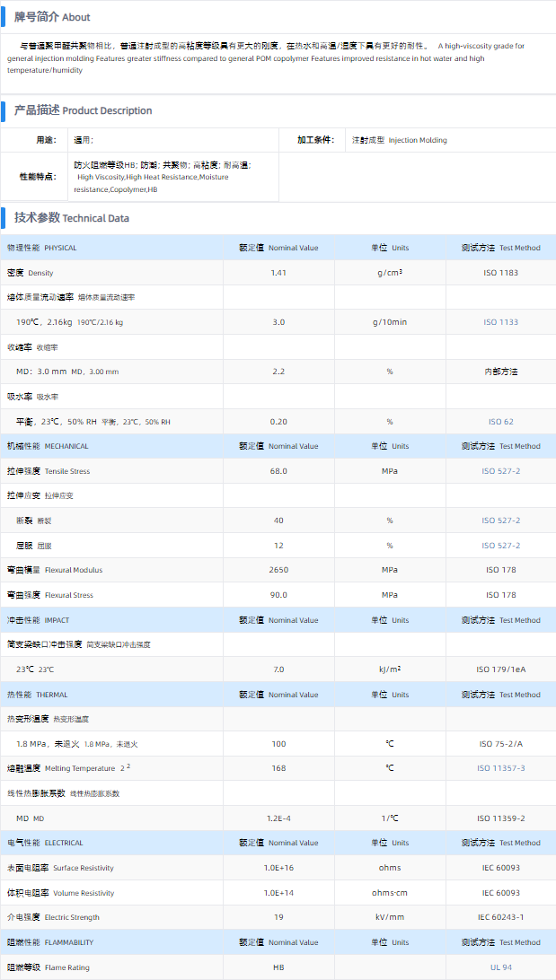Click the 热性能 THERMAL table header
Image resolution: width=556 pixels, height=980 pixels.
pyautogui.click(x=37, y=695)
